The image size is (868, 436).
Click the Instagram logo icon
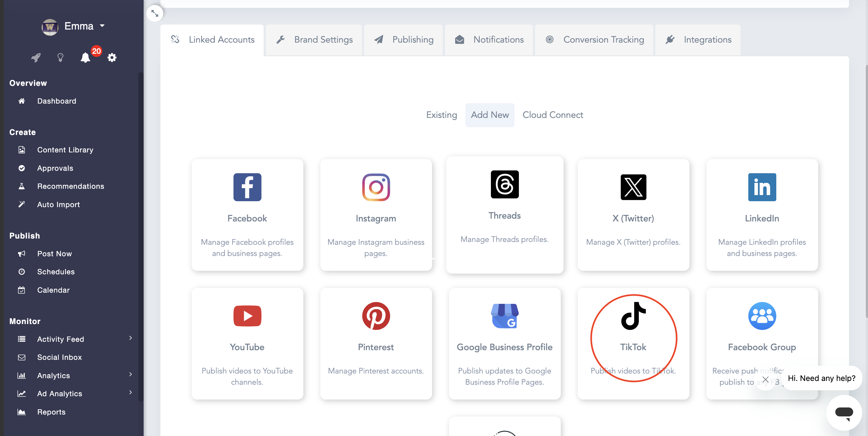tap(376, 187)
